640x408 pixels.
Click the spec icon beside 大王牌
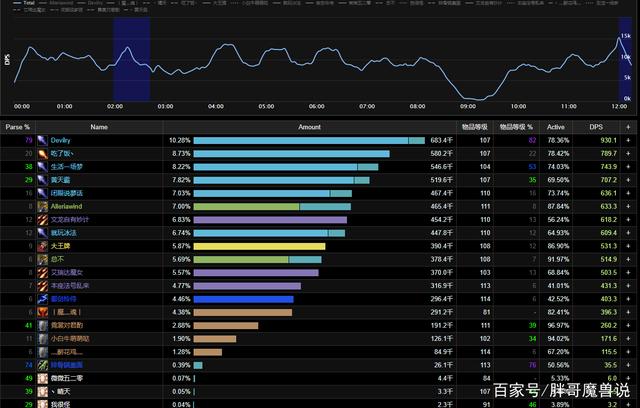42,245
